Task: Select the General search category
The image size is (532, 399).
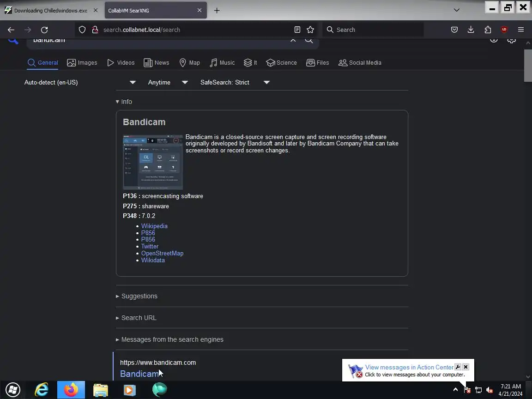Action: 43,63
